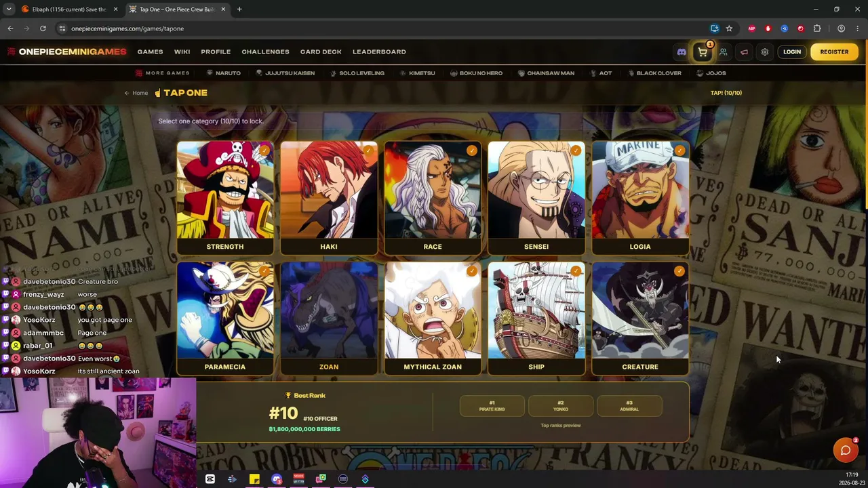This screenshot has width=868, height=488.
Task: Click the red hand blocker extension icon
Action: [768, 28]
